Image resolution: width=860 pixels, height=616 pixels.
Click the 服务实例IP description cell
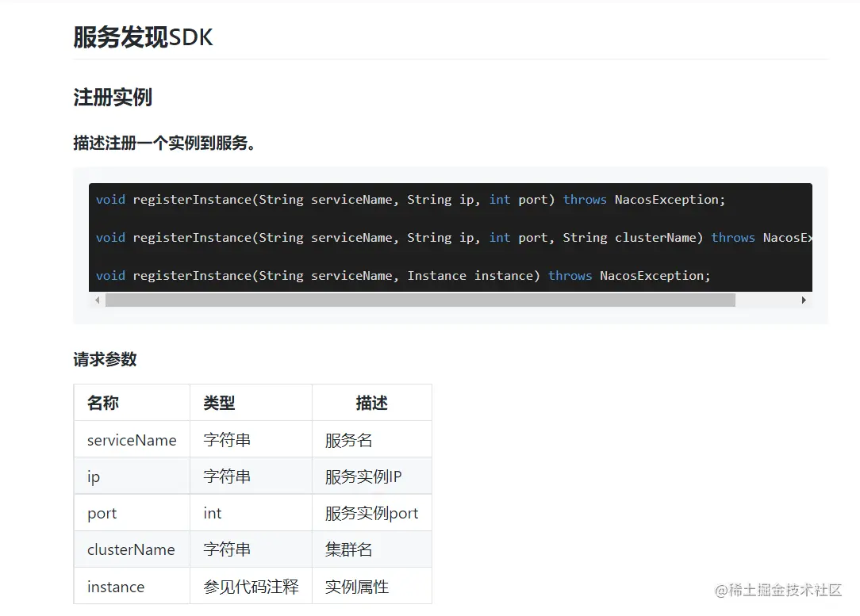point(372,476)
